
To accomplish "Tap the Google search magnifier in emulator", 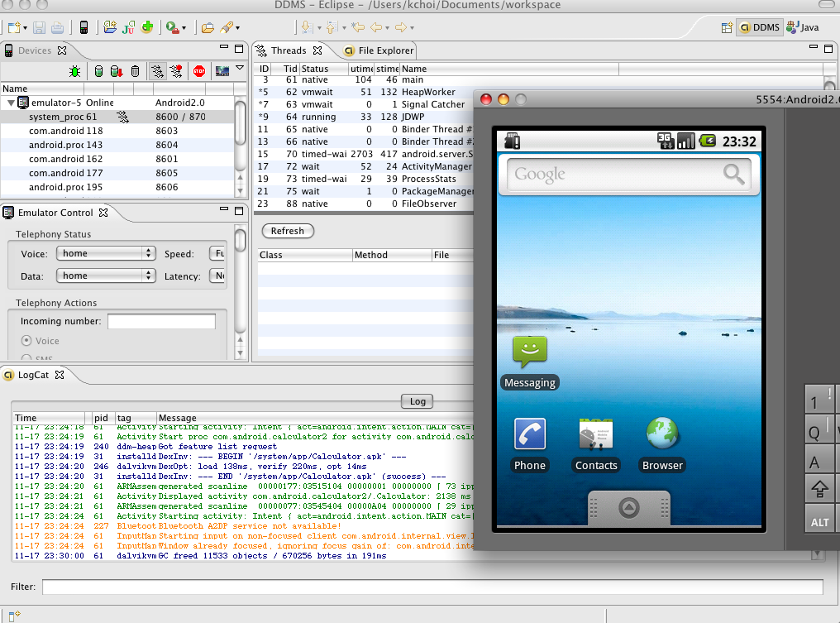I will [x=733, y=174].
